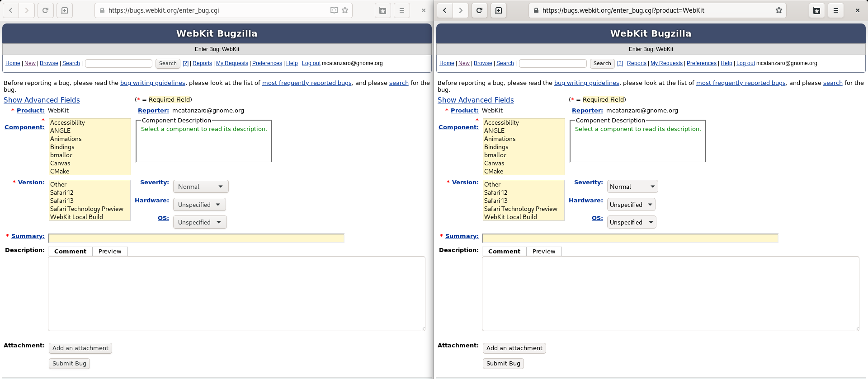Open the downloads icon in the right window
868x379 pixels.
tap(817, 10)
